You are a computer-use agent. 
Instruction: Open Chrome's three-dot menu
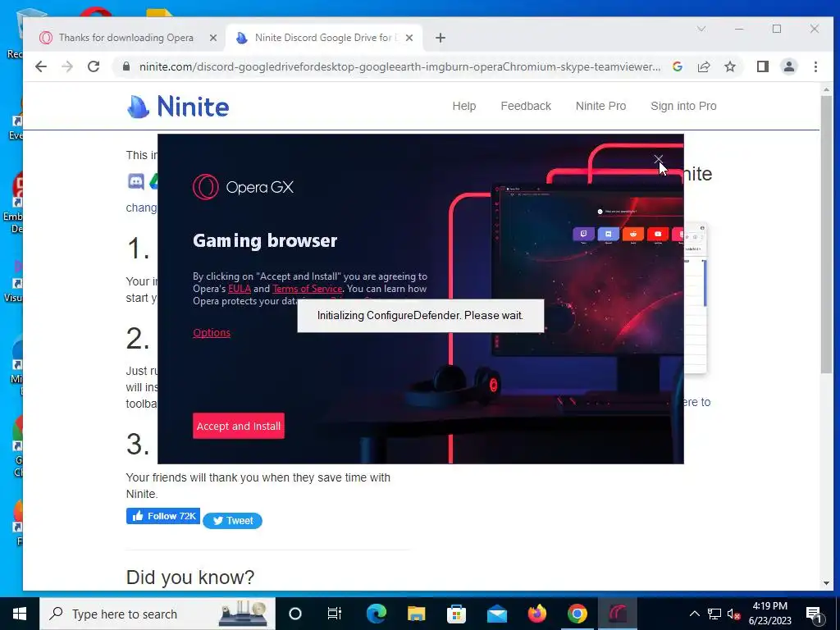[815, 66]
